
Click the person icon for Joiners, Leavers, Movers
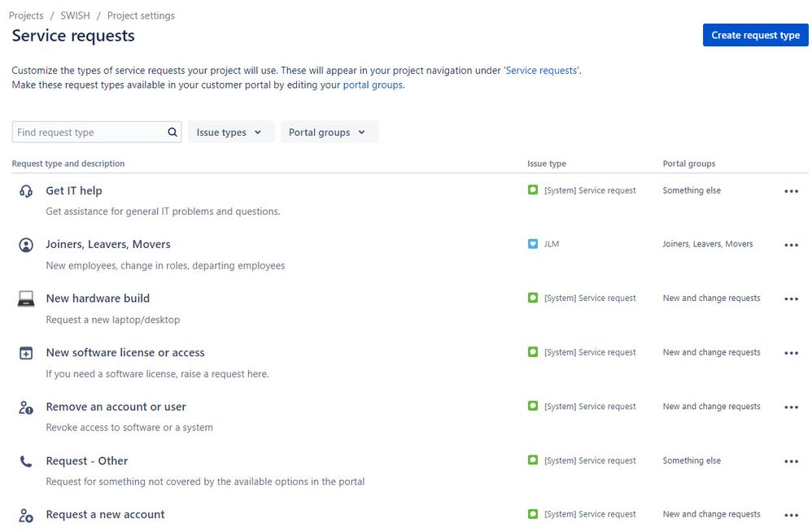coord(26,245)
